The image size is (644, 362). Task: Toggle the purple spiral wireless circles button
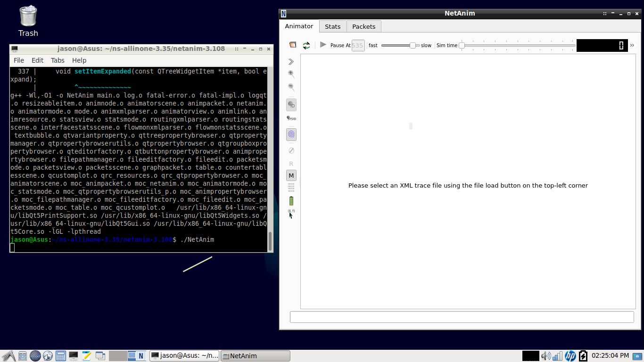click(x=291, y=134)
